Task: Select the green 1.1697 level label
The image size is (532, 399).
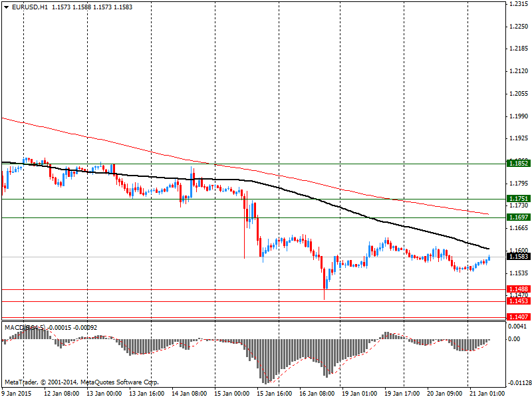Action: pos(519,217)
